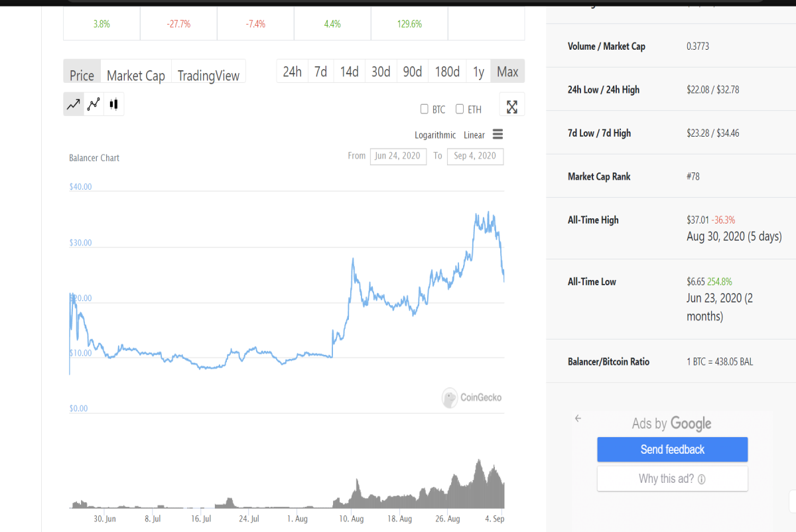Screen dimensions: 796x532
Task: Click the ad info icon beside Why this ad
Action: pyautogui.click(x=701, y=479)
